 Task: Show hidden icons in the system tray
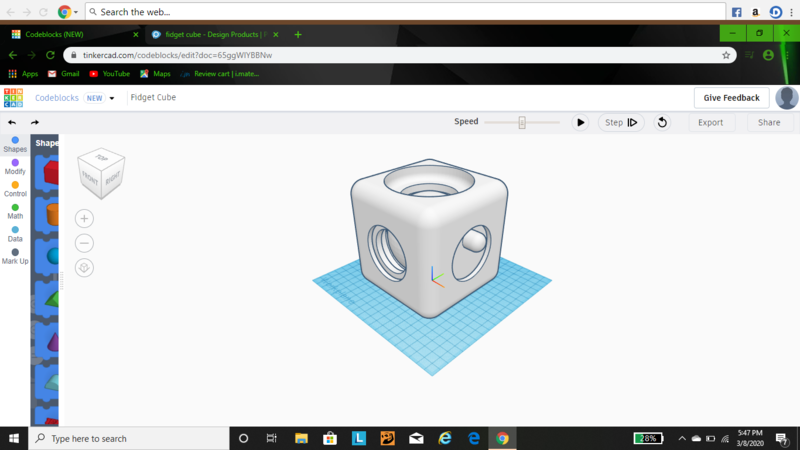point(681,438)
